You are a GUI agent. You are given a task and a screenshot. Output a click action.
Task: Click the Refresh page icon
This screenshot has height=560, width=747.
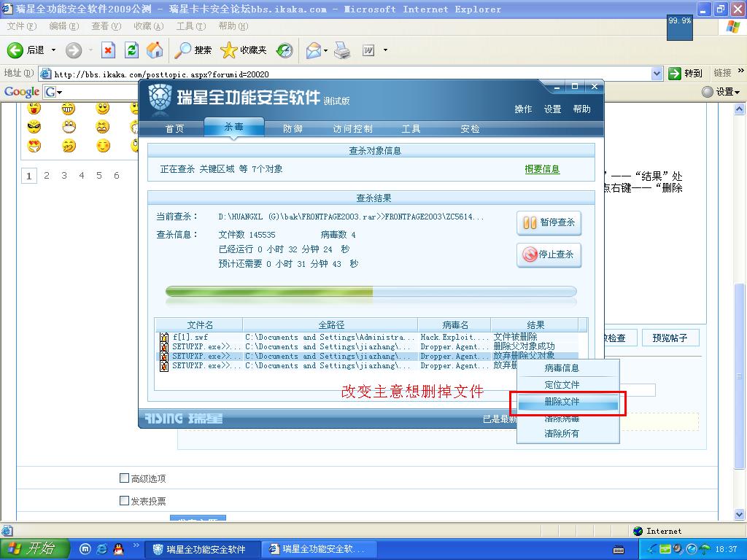[131, 50]
